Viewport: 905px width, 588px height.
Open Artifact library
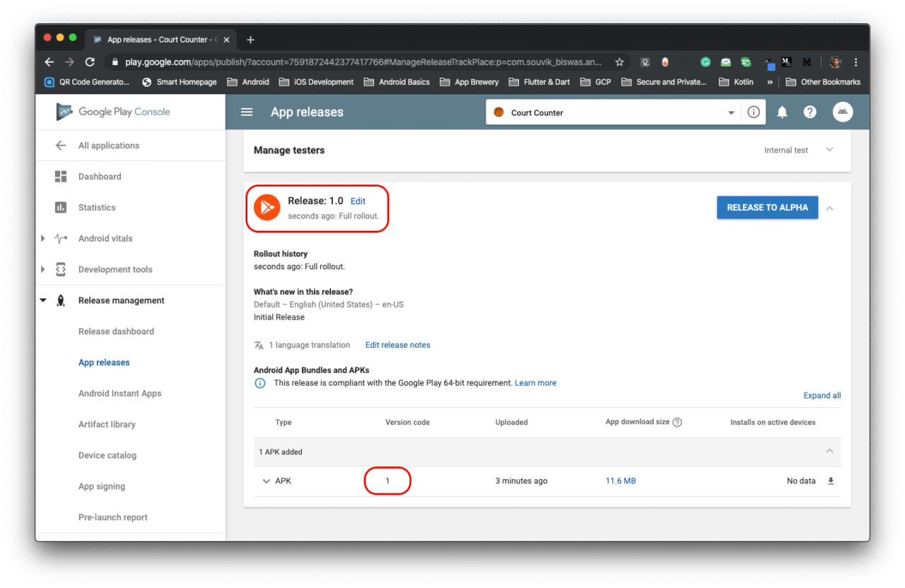tap(107, 425)
